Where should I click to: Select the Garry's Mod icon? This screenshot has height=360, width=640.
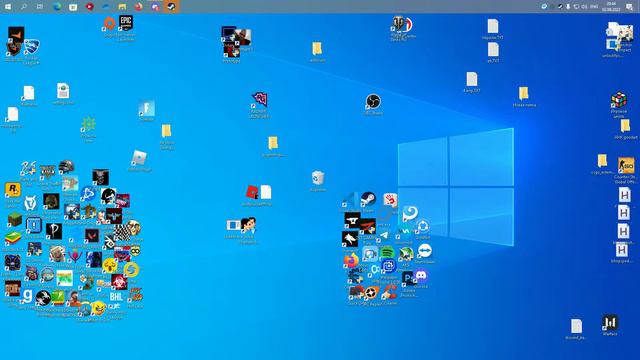click(x=27, y=296)
